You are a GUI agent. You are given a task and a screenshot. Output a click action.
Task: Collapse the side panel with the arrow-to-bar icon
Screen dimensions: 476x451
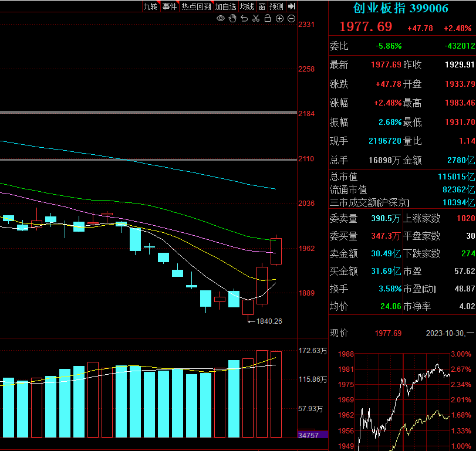click(292, 6)
